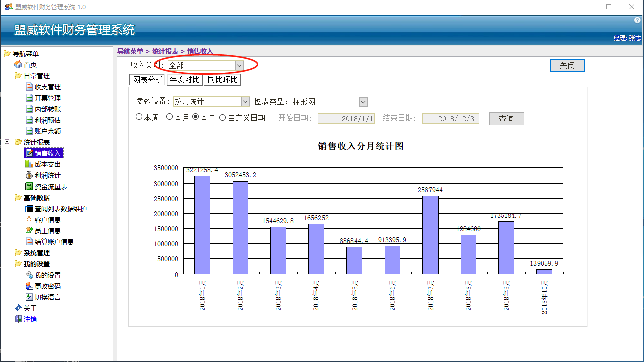This screenshot has height=362, width=644.
Task: Click the 基础数据 folder icon
Action: click(18, 198)
